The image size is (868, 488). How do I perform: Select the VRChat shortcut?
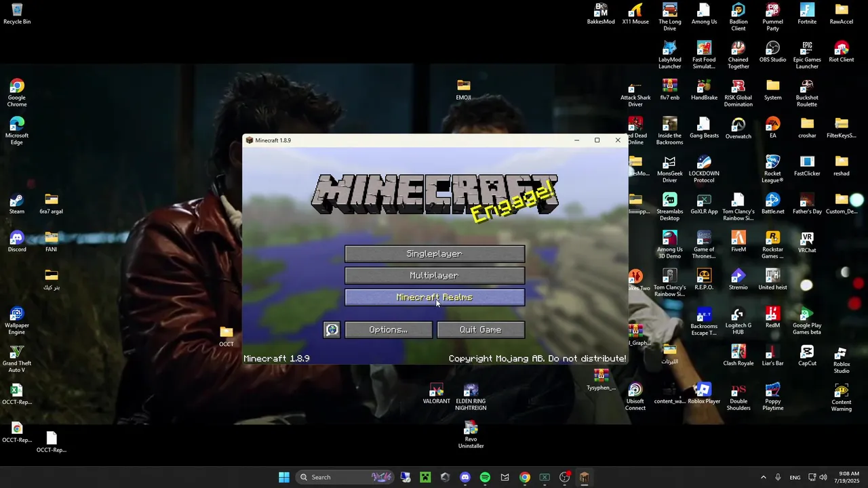coord(807,243)
